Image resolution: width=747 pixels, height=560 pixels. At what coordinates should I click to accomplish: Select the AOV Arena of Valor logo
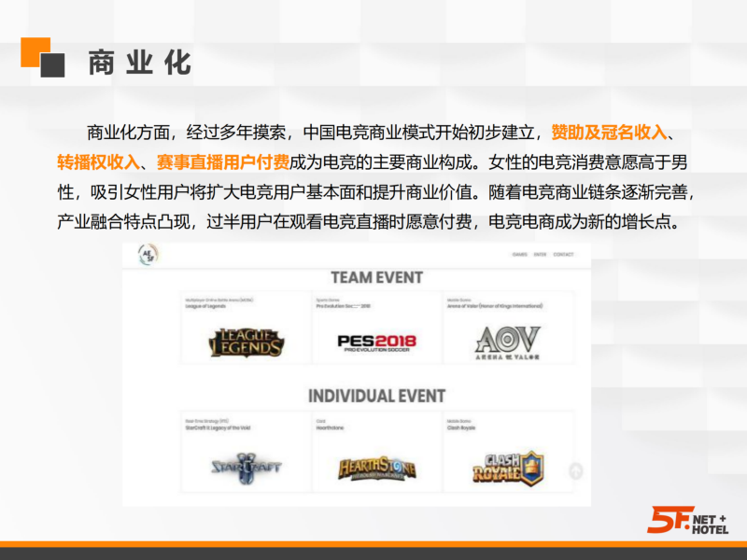click(x=508, y=343)
